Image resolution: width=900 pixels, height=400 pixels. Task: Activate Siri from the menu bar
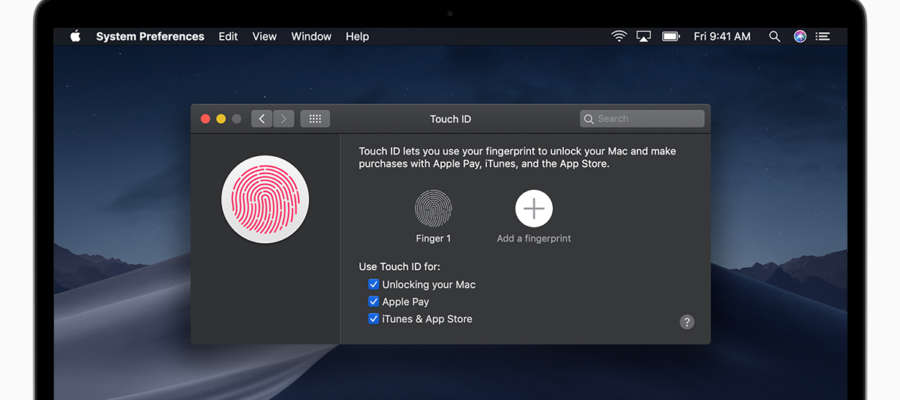tap(800, 36)
